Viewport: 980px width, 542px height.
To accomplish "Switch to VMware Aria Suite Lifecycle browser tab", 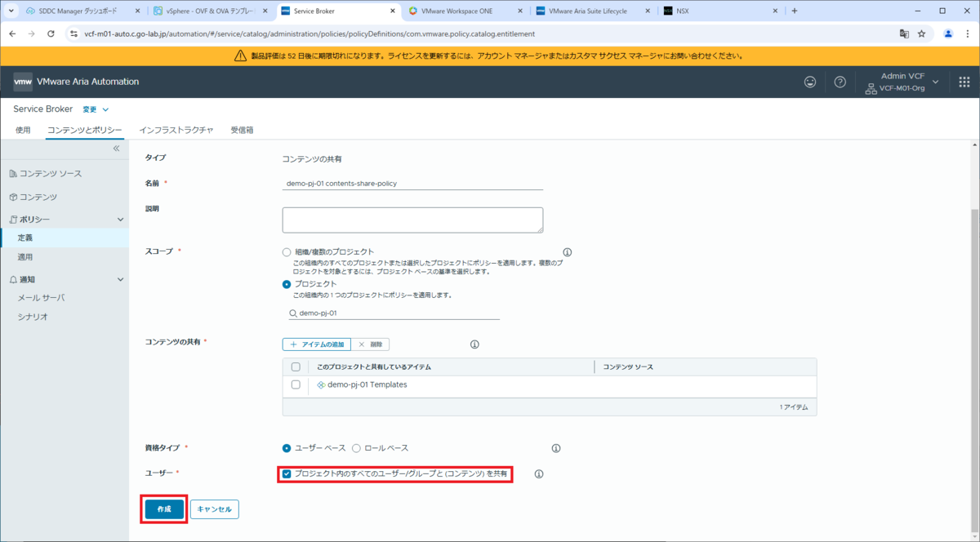I will (x=595, y=11).
